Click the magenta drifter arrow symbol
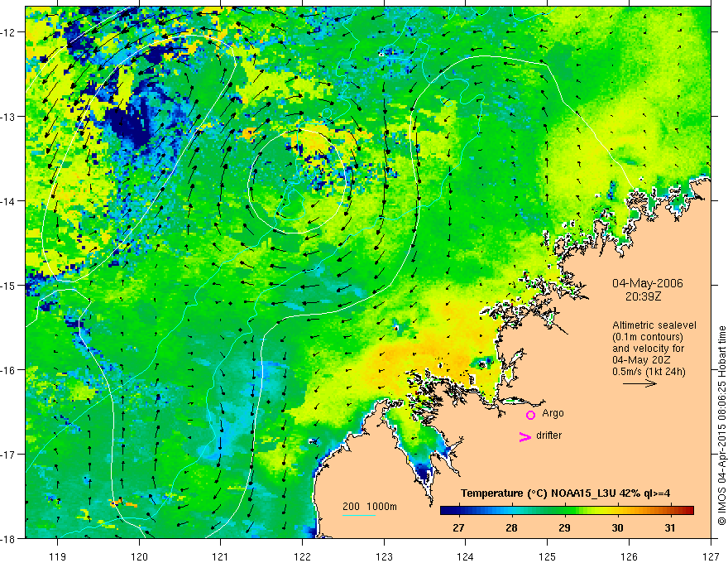728x563 pixels. tap(525, 436)
